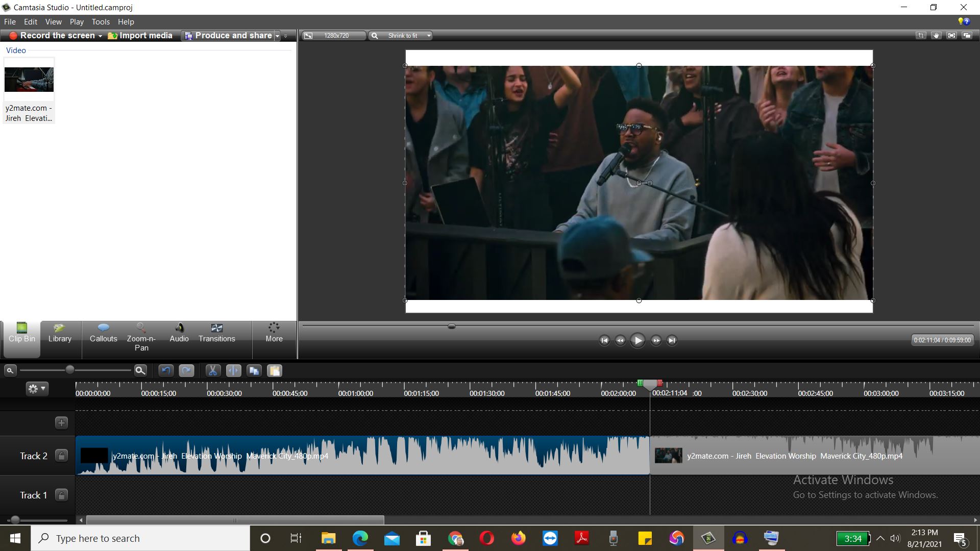
Task: Click Import media button
Action: pyautogui.click(x=140, y=35)
